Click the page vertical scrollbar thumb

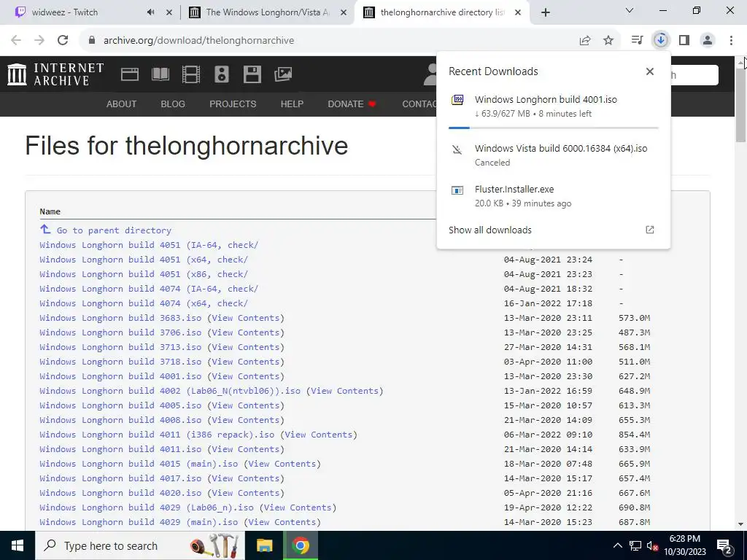pyautogui.click(x=741, y=104)
